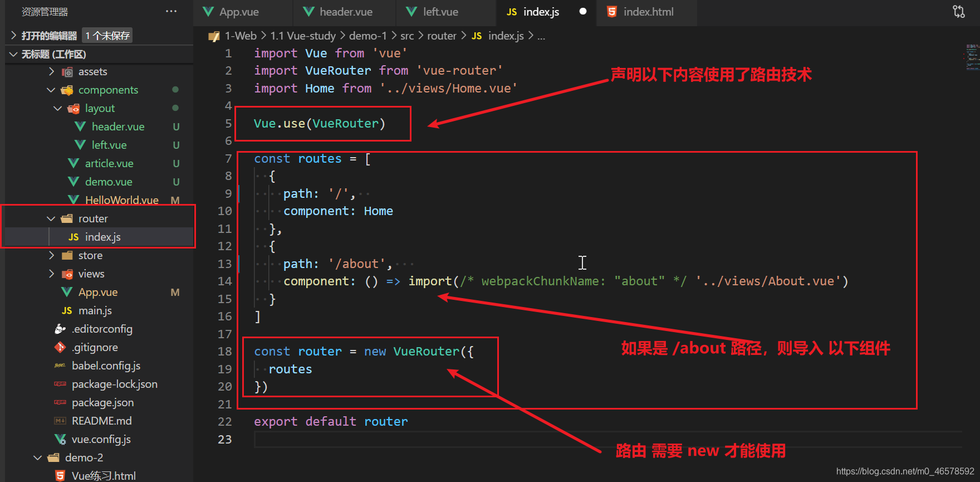
Task: Click the components folder icon
Action: 67,90
